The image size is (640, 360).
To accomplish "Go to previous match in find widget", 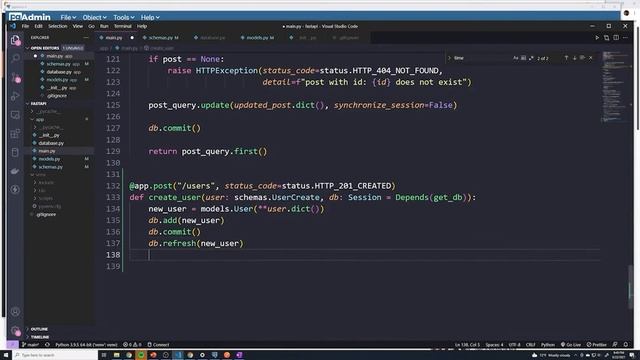I will coord(566,58).
